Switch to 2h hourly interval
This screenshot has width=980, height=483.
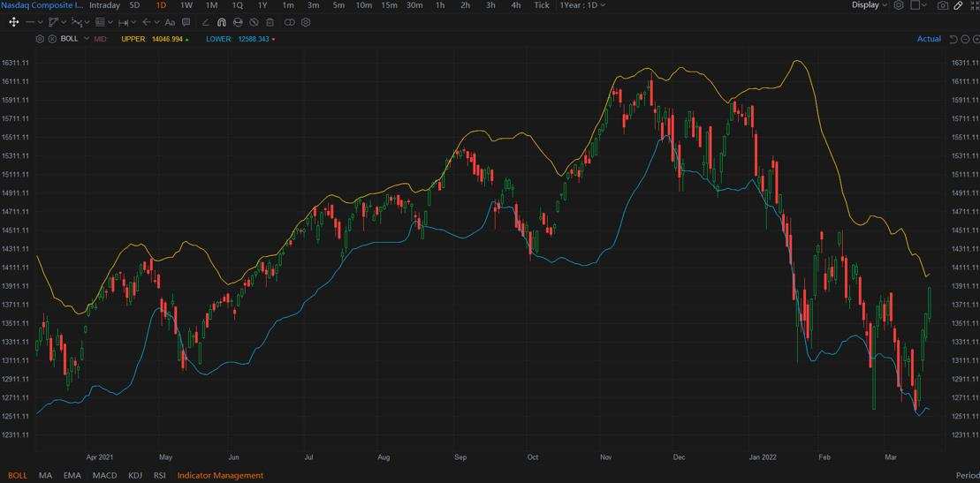point(465,5)
